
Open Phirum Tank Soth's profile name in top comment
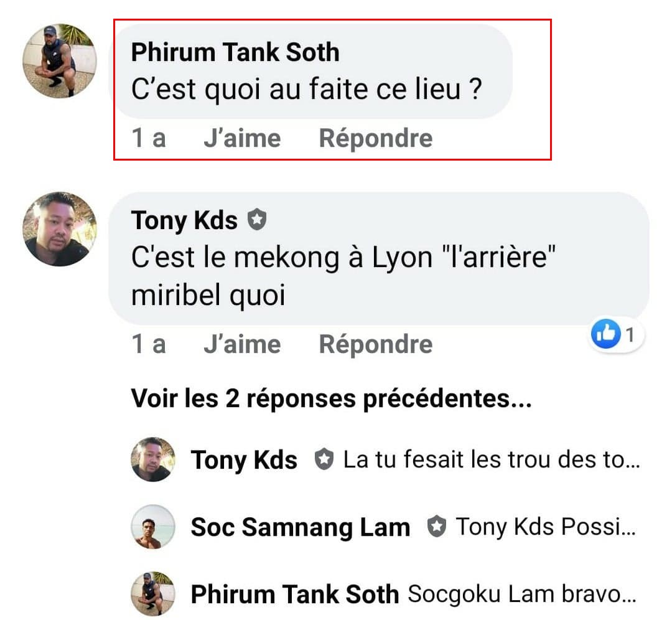click(235, 52)
